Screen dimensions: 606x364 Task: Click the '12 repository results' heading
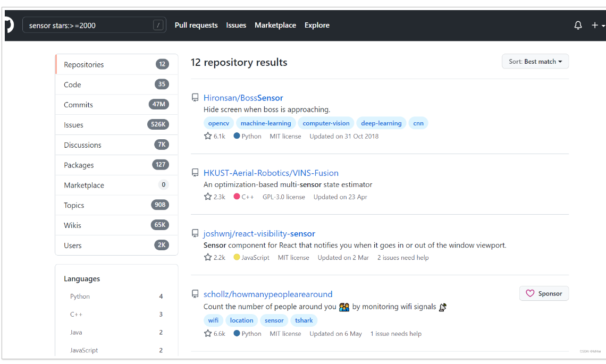pos(239,62)
